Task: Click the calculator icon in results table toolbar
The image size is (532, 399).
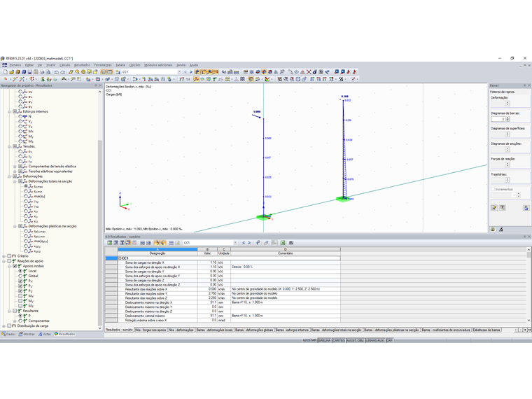Action: click(x=291, y=243)
